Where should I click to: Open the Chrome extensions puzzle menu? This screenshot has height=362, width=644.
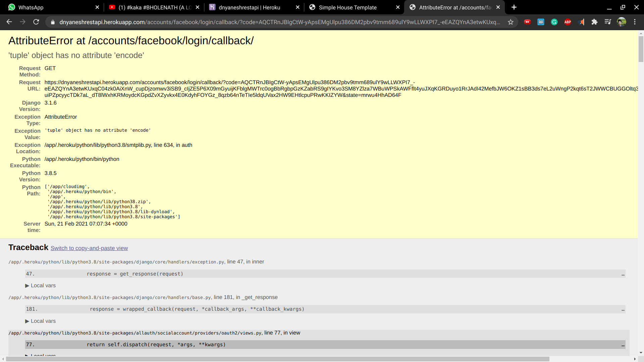coord(595,22)
